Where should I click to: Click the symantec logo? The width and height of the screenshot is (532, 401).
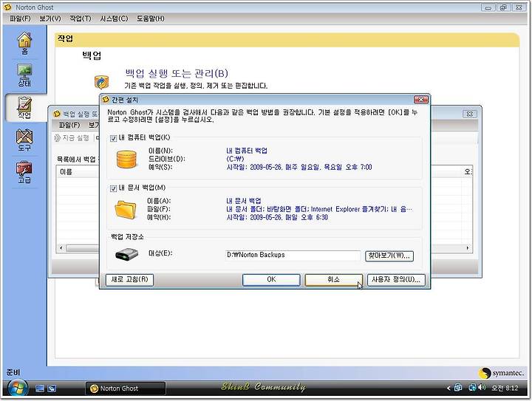click(x=502, y=373)
